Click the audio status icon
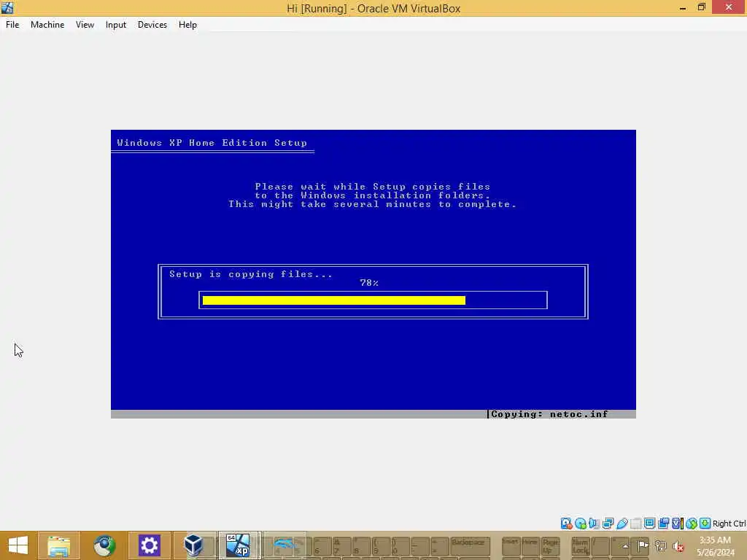 [x=594, y=524]
